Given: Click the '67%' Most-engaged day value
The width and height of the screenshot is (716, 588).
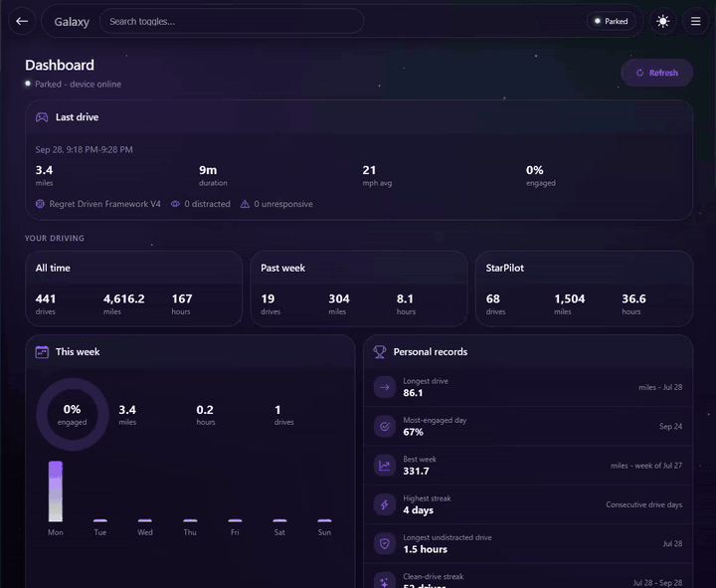Looking at the screenshot, I should 414,432.
